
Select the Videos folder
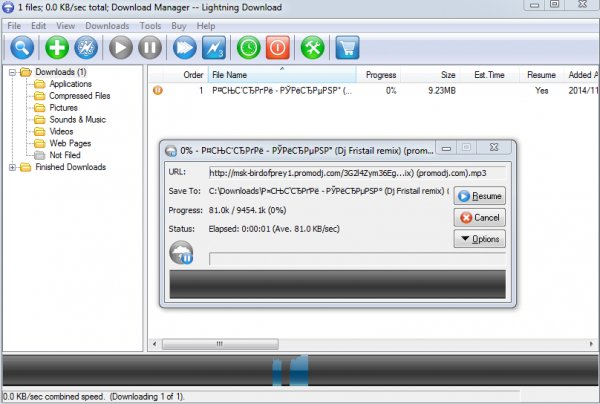click(x=61, y=131)
